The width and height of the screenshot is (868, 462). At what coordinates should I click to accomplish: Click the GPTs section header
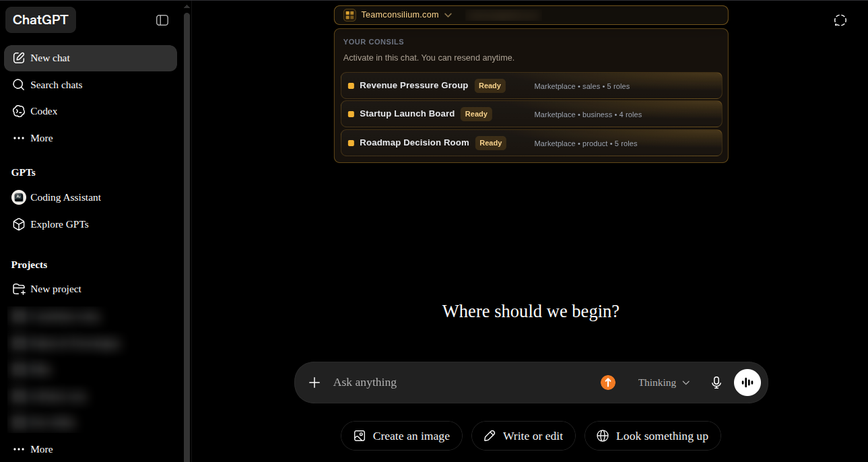[x=24, y=172]
